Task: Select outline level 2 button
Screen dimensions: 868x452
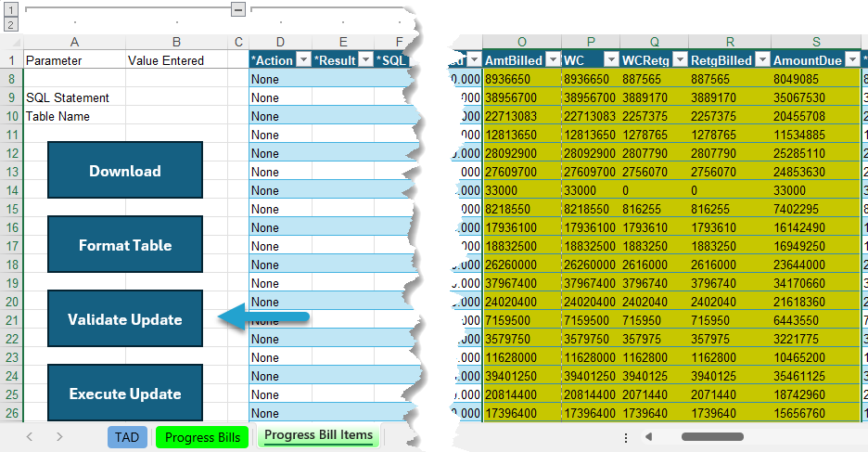Action: pos(11,24)
